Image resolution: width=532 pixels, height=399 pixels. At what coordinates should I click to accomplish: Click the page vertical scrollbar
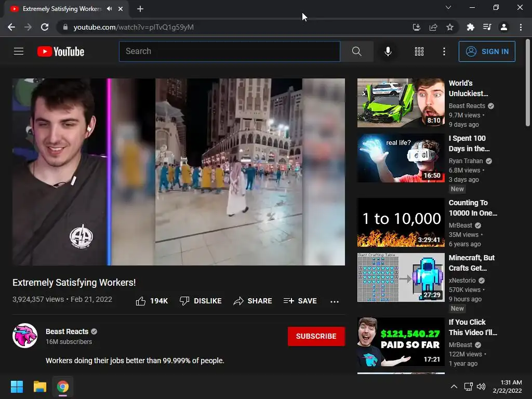click(528, 83)
